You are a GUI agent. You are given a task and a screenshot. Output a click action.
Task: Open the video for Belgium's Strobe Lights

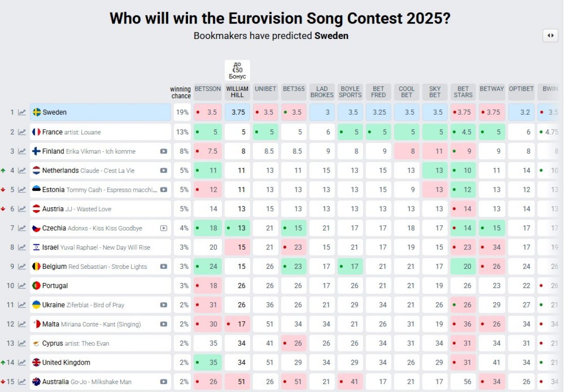point(164,267)
